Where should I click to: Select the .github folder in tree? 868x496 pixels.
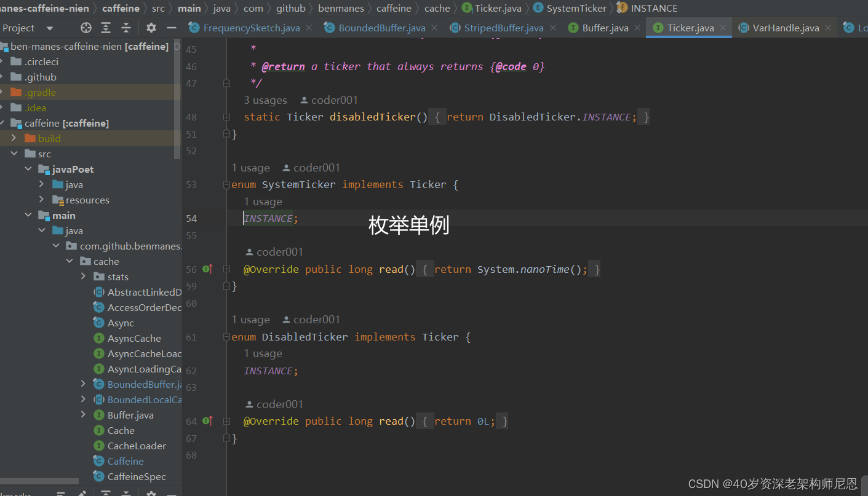(x=40, y=77)
